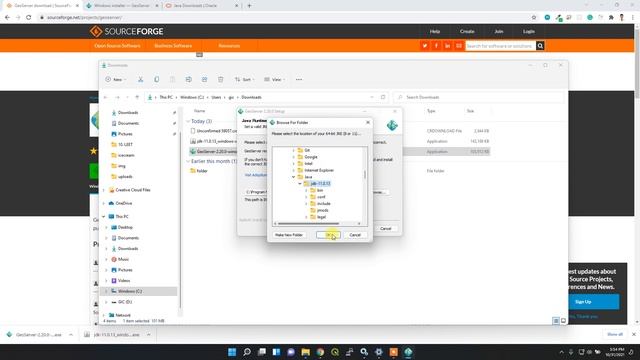Expand the include folder under jdk-11.0.13
Viewport: 640px width, 360px height.
(x=307, y=204)
